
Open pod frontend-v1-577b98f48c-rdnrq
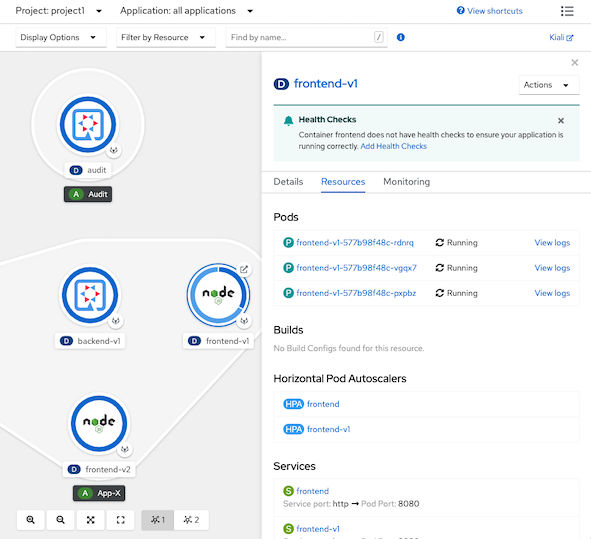point(355,243)
